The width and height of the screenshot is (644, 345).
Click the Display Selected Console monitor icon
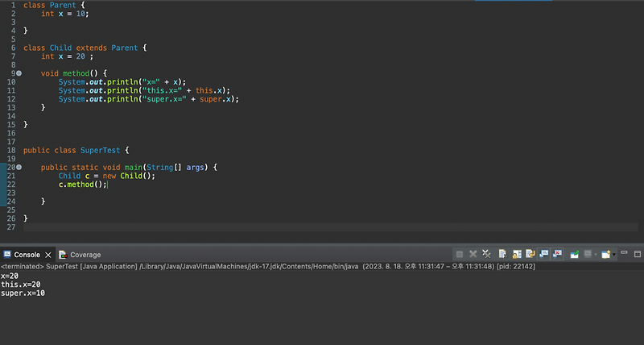[x=588, y=254]
